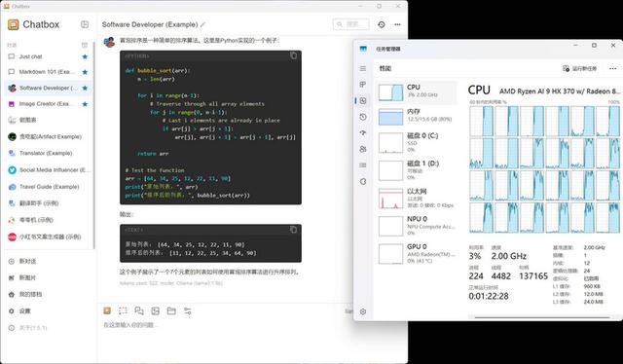Unstar the Markdown 101 conversation
623x364 pixels.
tap(85, 72)
